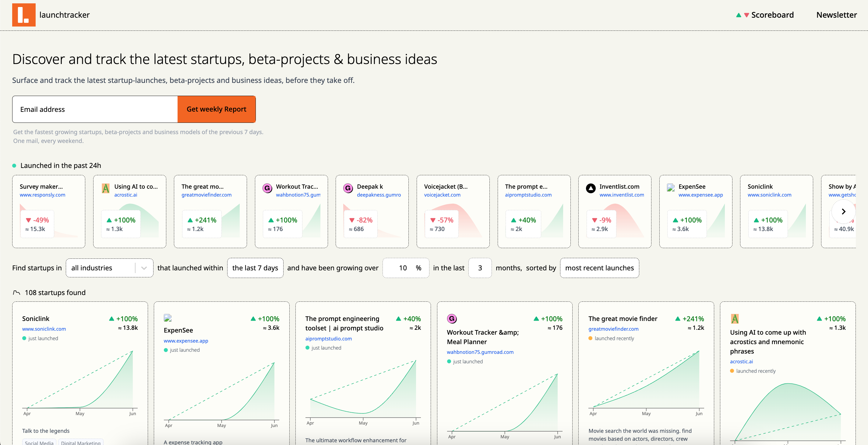Open the Scoreboard page
The image size is (868, 445).
[772, 15]
